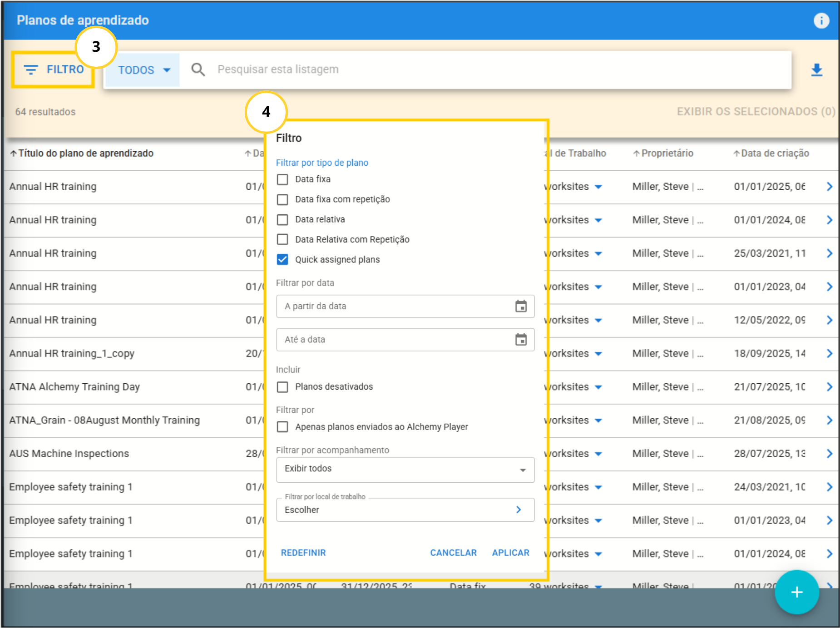840x628 pixels.
Task: Enable 'Planos desativados' checkbox
Action: coord(282,387)
